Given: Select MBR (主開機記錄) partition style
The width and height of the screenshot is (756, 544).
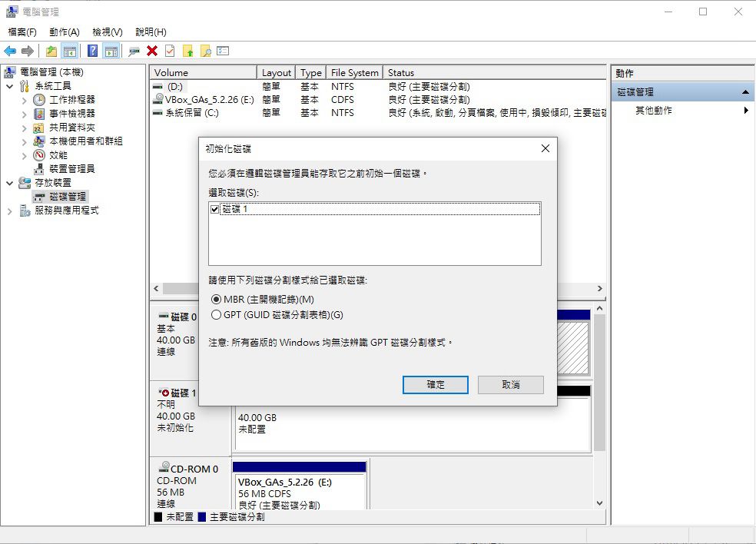Looking at the screenshot, I should click(217, 300).
